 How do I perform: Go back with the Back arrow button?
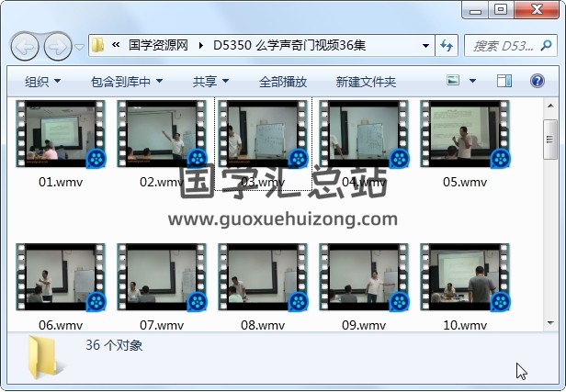click(x=25, y=46)
